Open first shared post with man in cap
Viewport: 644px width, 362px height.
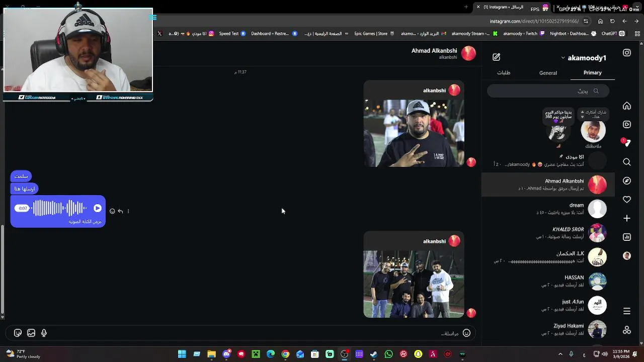point(414,133)
